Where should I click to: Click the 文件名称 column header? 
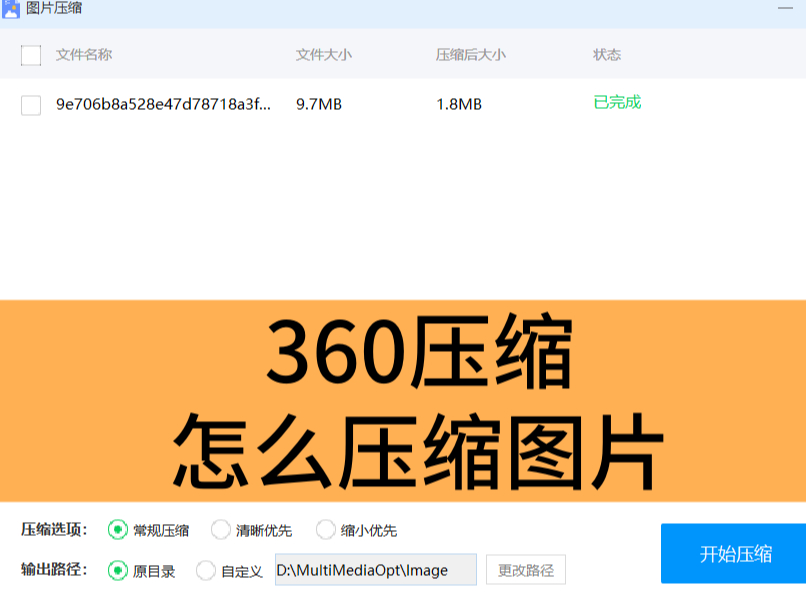[x=84, y=55]
